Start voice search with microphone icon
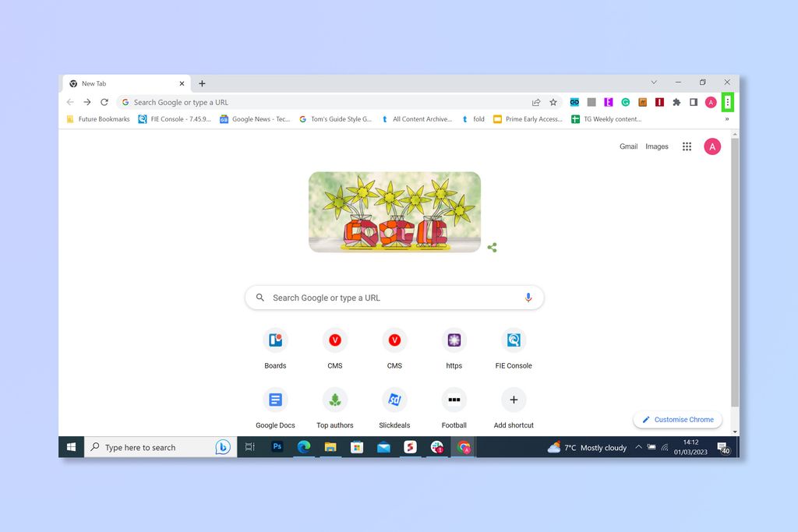 (528, 298)
